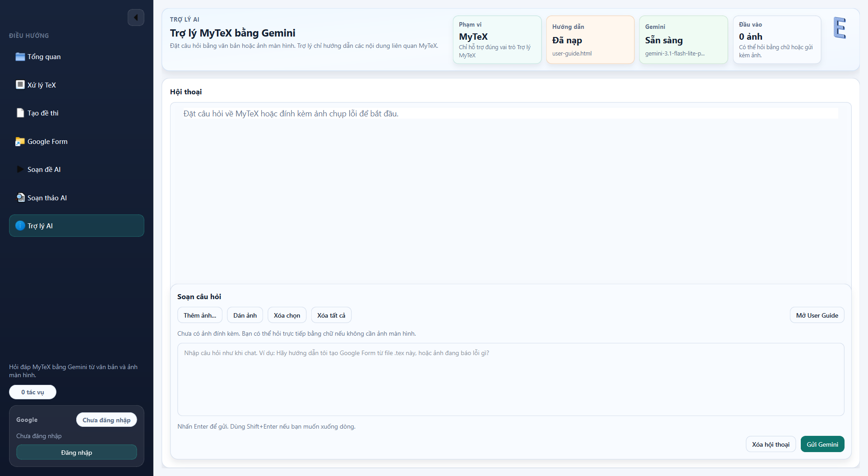Select Google Form in navigation

point(47,142)
